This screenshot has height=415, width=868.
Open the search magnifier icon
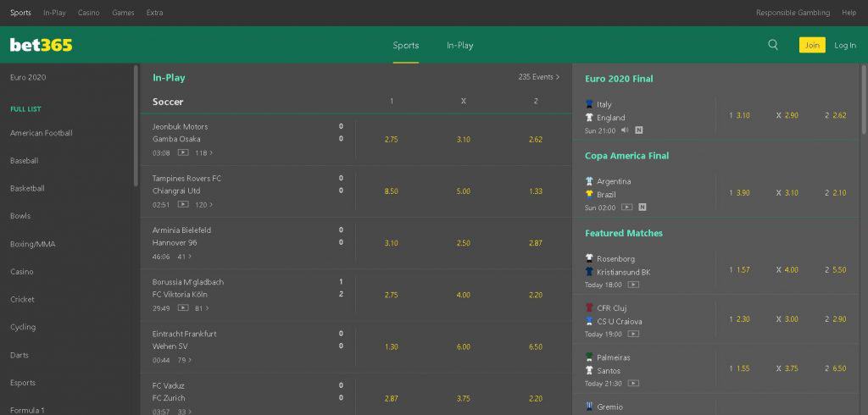[x=773, y=45]
